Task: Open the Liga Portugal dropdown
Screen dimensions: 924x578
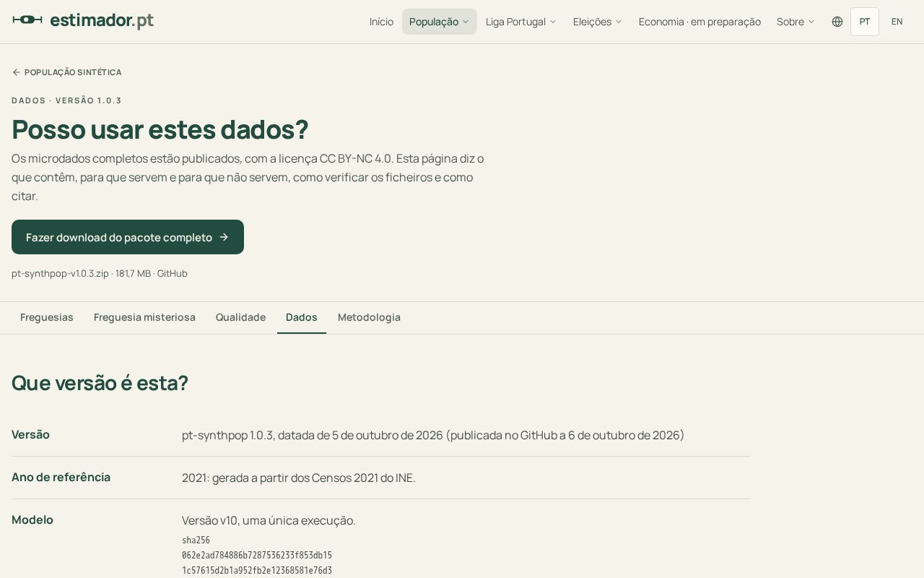Action: click(x=521, y=22)
